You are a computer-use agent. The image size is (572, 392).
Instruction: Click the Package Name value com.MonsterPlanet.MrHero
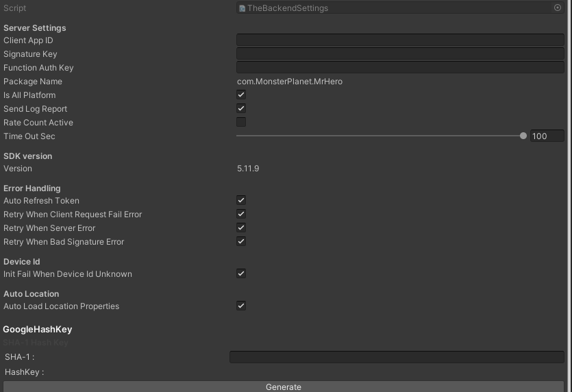point(290,82)
